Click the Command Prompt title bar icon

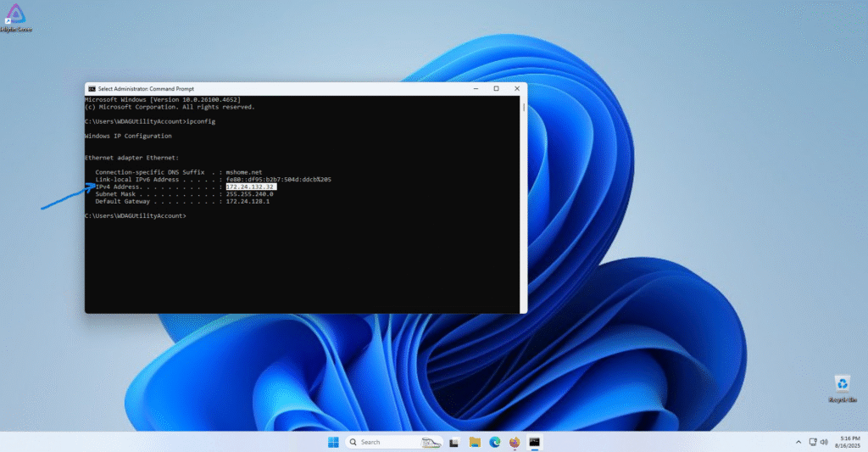pyautogui.click(x=92, y=89)
